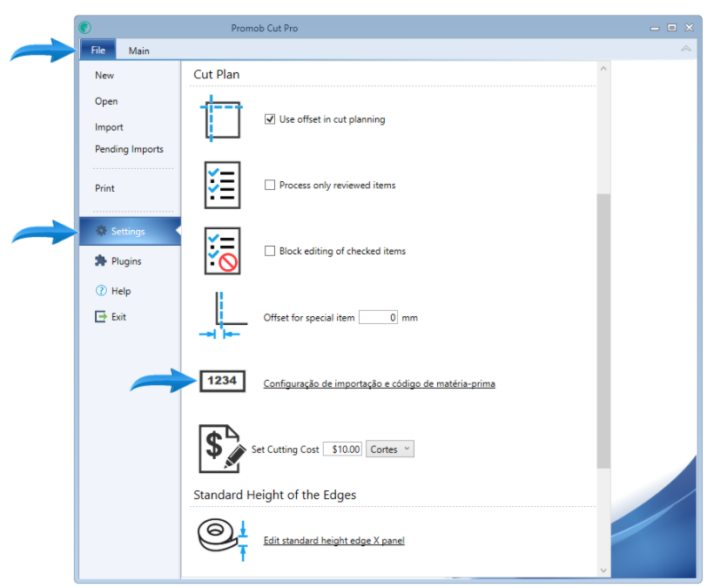This screenshot has width=707, height=588.
Task: Click the gear icon beside Settings
Action: coord(101,231)
